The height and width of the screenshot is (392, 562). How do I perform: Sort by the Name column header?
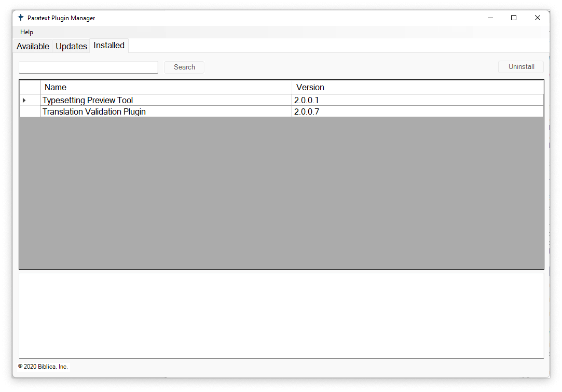tap(166, 87)
